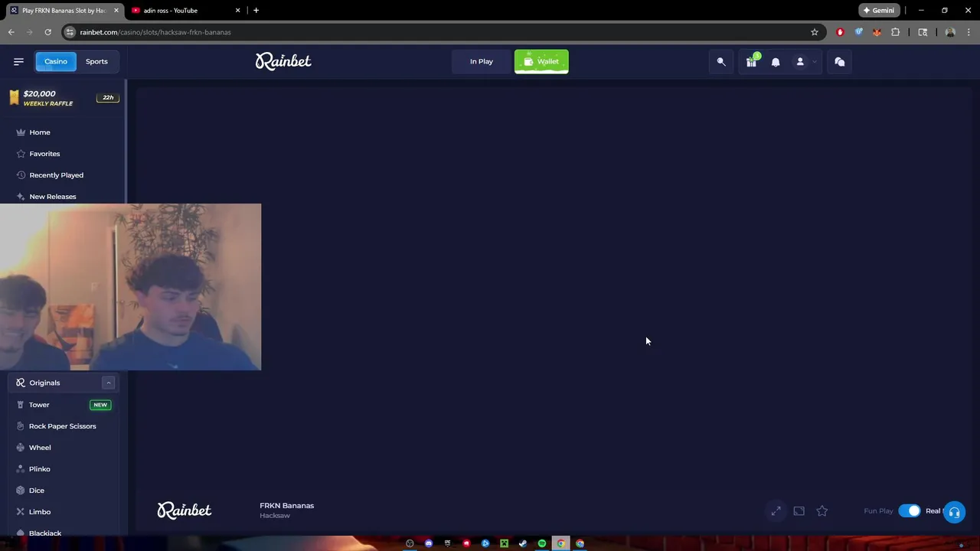Open the user profile avatar
980x551 pixels.
(800, 61)
